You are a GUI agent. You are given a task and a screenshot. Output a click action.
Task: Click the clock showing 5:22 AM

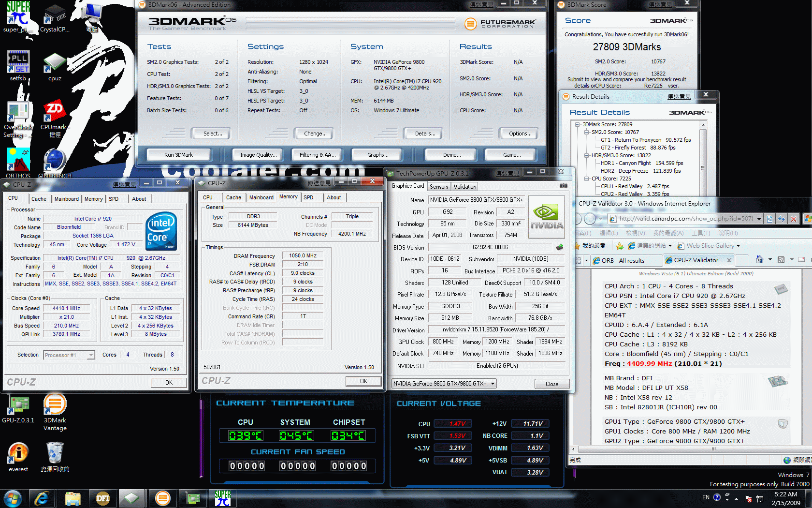(x=786, y=494)
